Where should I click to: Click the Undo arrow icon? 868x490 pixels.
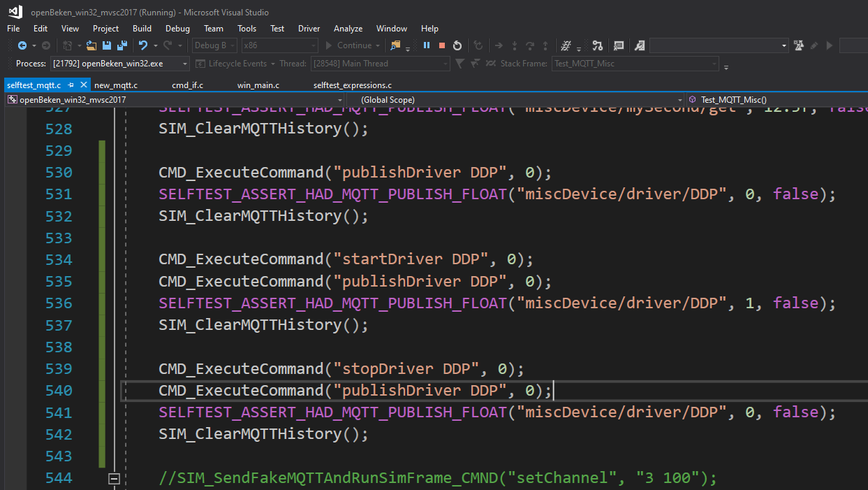(142, 45)
